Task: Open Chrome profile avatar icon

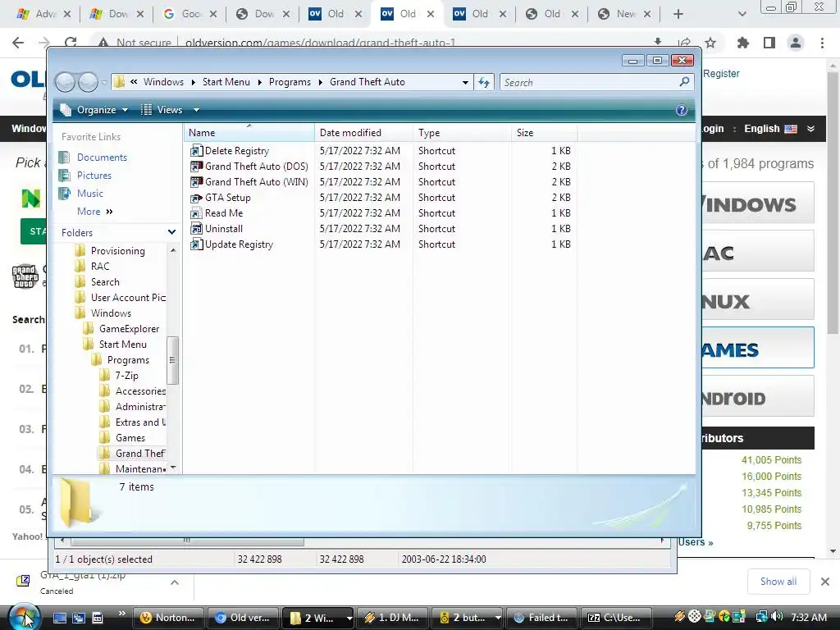Action: 796,43
